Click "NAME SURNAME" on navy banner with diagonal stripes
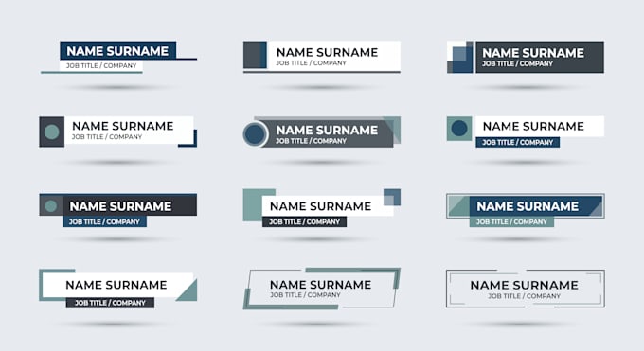This screenshot has height=351, width=644. click(528, 206)
